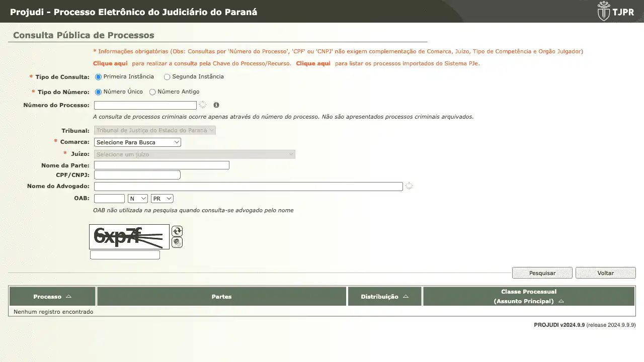Screen dimensions: 644x362
Task: Expand the OAB state dropdown showing PR
Action: pos(162,199)
